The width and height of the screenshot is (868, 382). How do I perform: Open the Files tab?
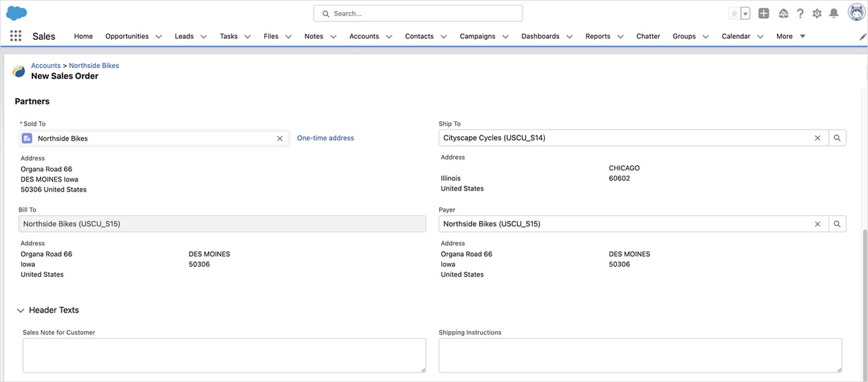click(x=271, y=36)
